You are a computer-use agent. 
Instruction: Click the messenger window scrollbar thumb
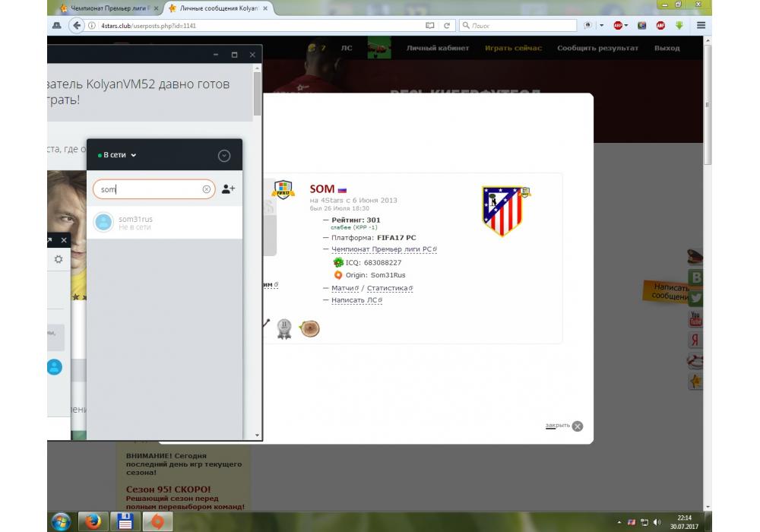(x=257, y=93)
